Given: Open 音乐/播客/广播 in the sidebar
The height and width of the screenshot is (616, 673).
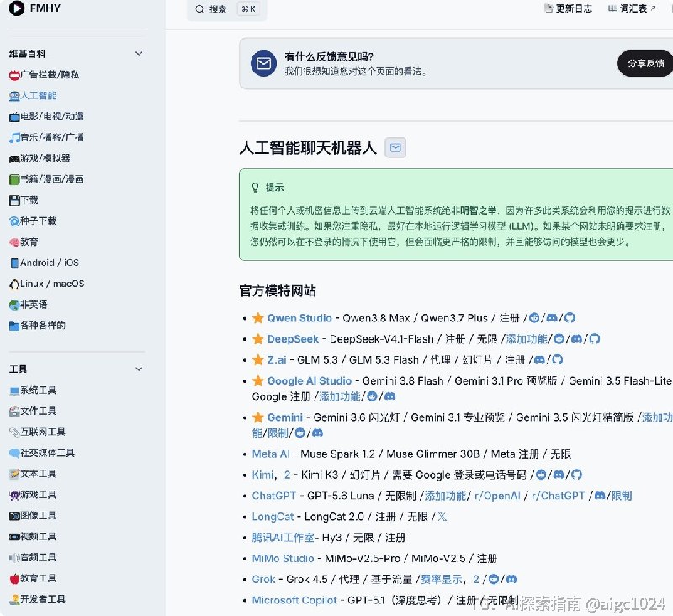Looking at the screenshot, I should click(46, 137).
